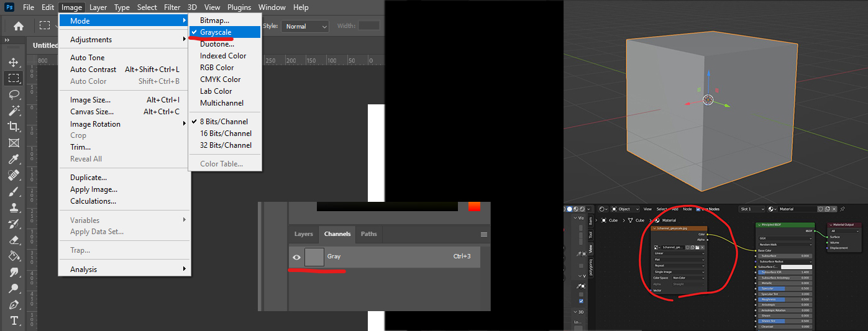Open the Slot 1 dropdown
Screen dimensions: 868x331
[x=752, y=209]
